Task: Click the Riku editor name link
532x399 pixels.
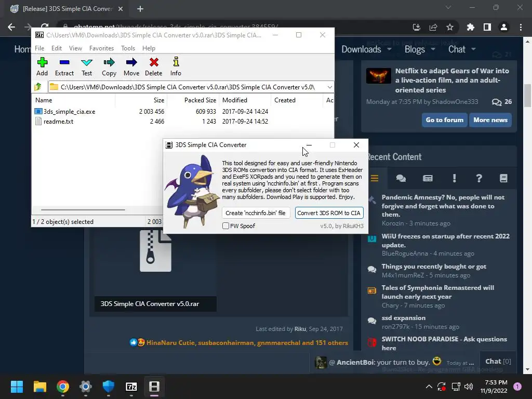Action: pos(300,329)
